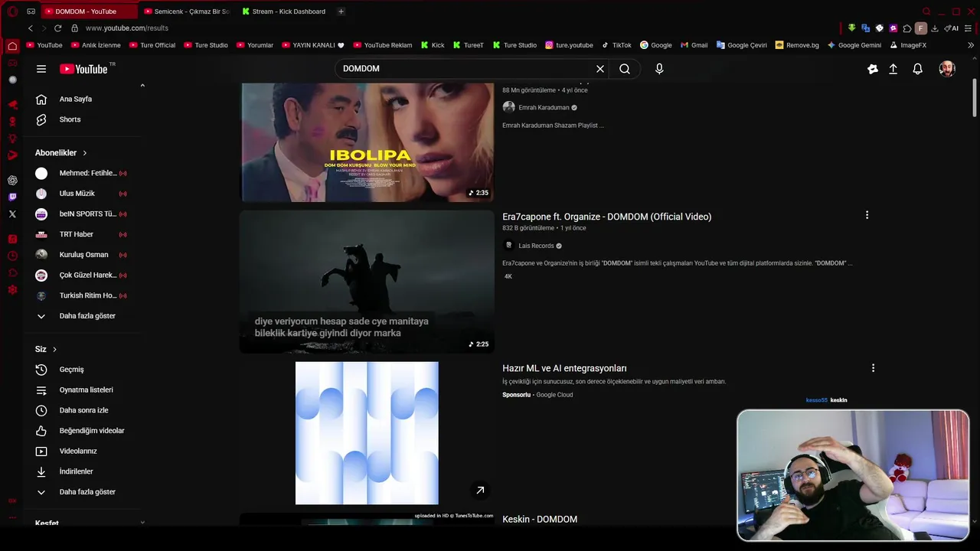
Task: Open the browser downloads tray icon
Action: (x=935, y=28)
